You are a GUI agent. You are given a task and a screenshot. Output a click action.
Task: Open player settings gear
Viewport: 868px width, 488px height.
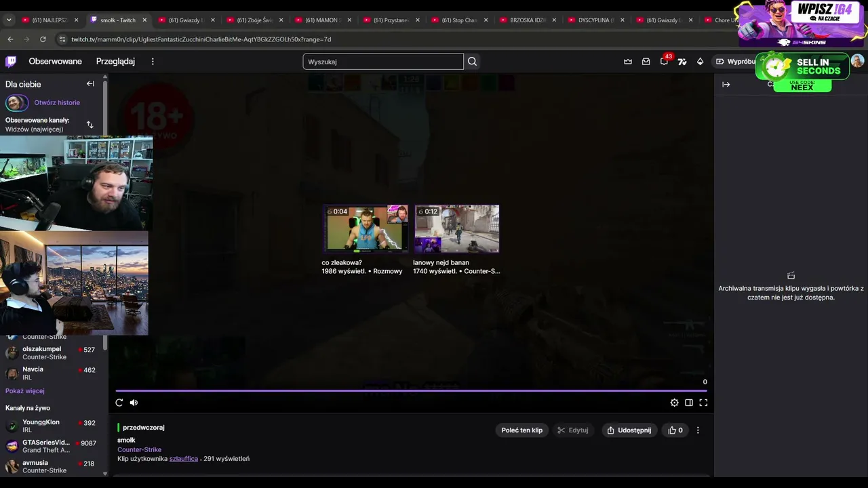tap(674, 403)
